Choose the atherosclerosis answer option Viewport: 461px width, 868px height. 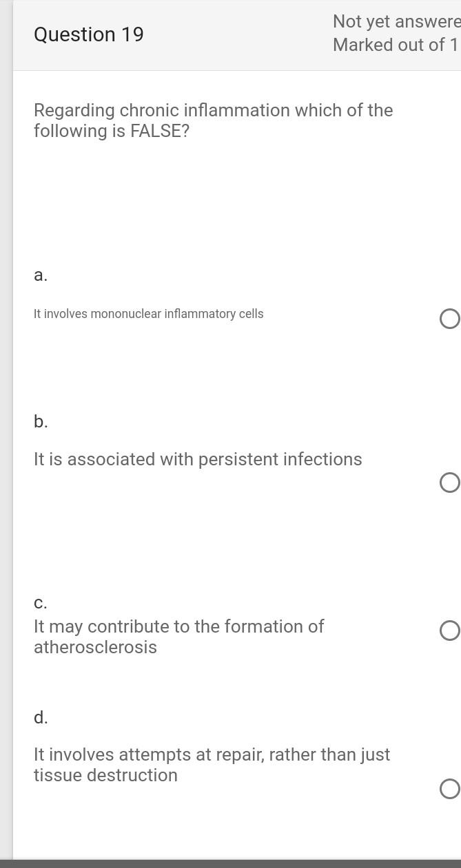(179, 637)
